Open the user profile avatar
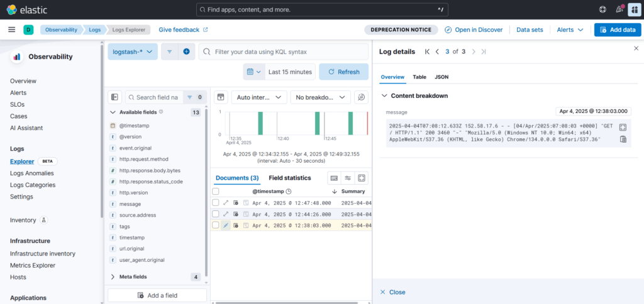 pyautogui.click(x=633, y=9)
